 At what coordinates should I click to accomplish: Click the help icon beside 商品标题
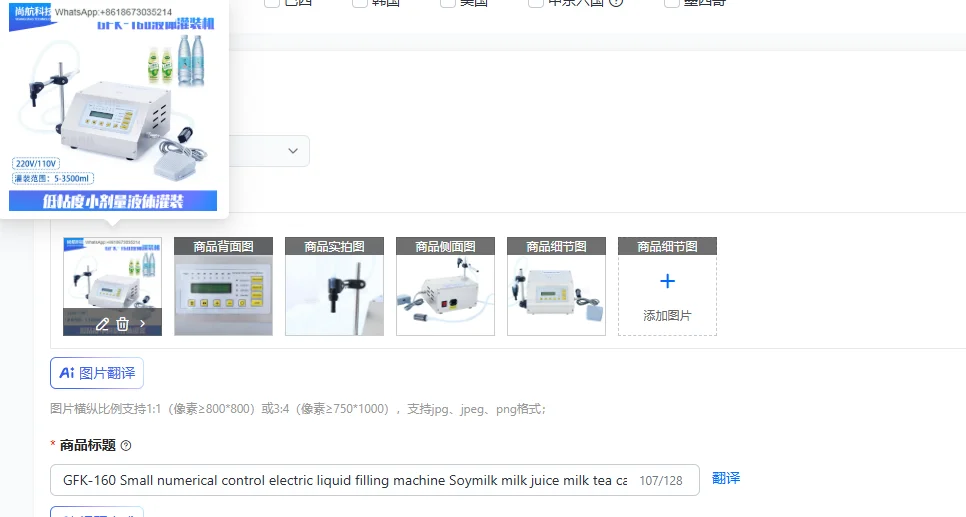pos(126,446)
